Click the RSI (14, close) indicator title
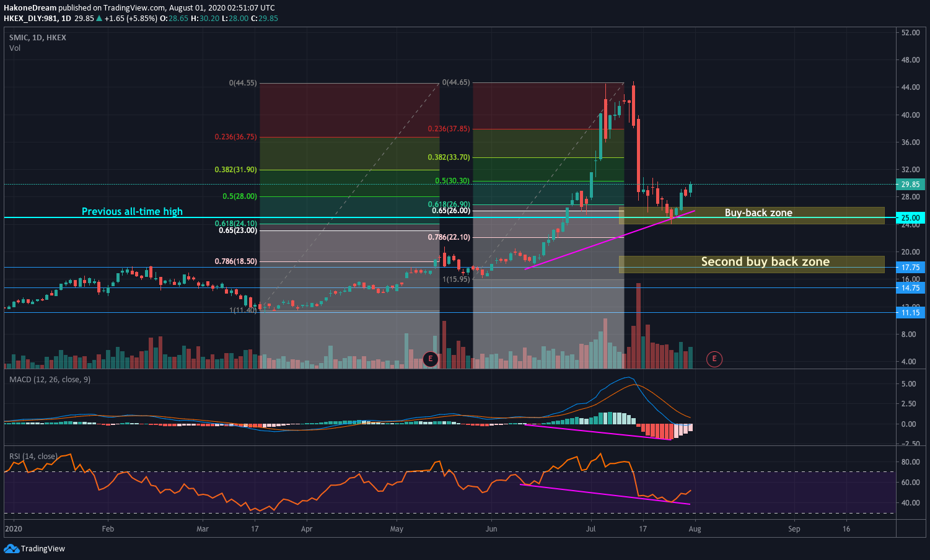The width and height of the screenshot is (930, 560). tap(33, 457)
